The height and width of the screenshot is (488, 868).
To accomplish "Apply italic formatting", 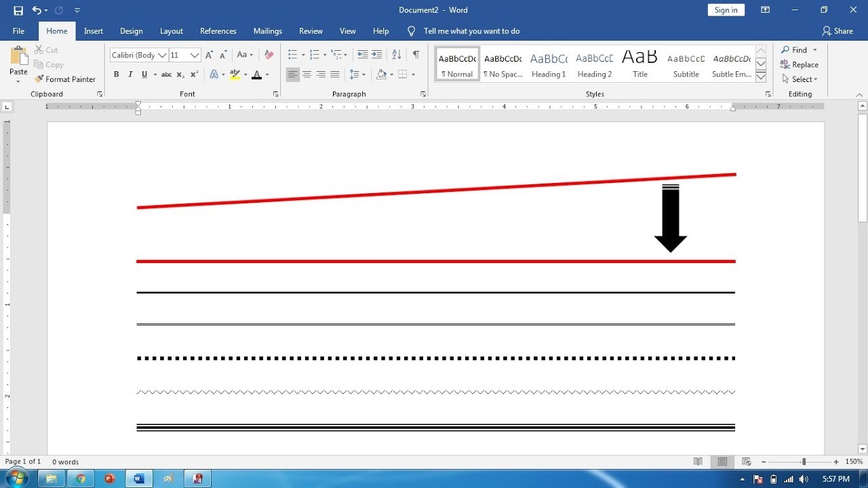I will pyautogui.click(x=130, y=75).
